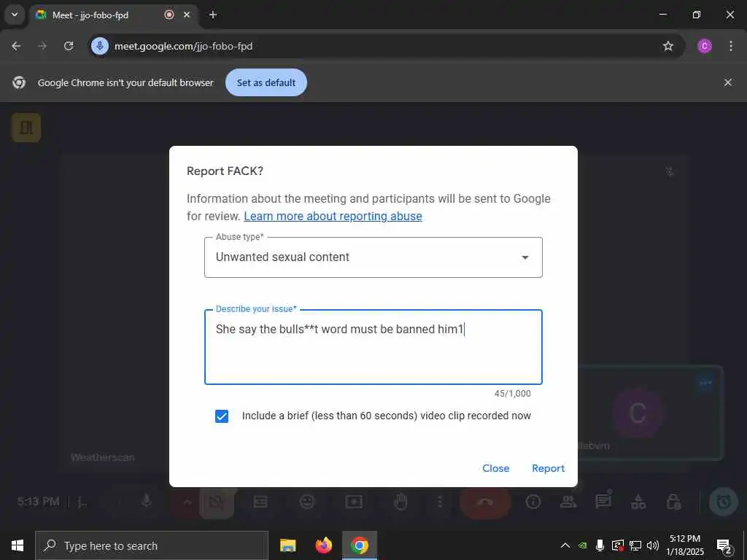Open the Windows notification center
The width and height of the screenshot is (747, 560).
coord(724,546)
